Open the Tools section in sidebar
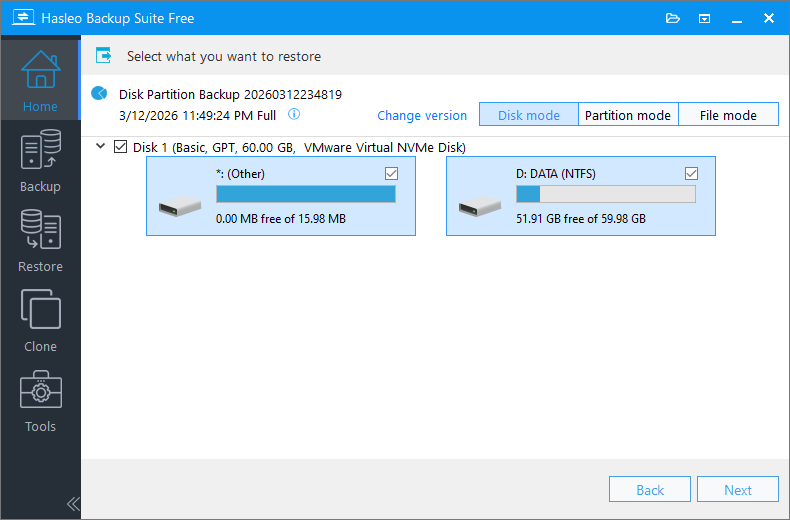This screenshot has width=790, height=520. [x=40, y=401]
